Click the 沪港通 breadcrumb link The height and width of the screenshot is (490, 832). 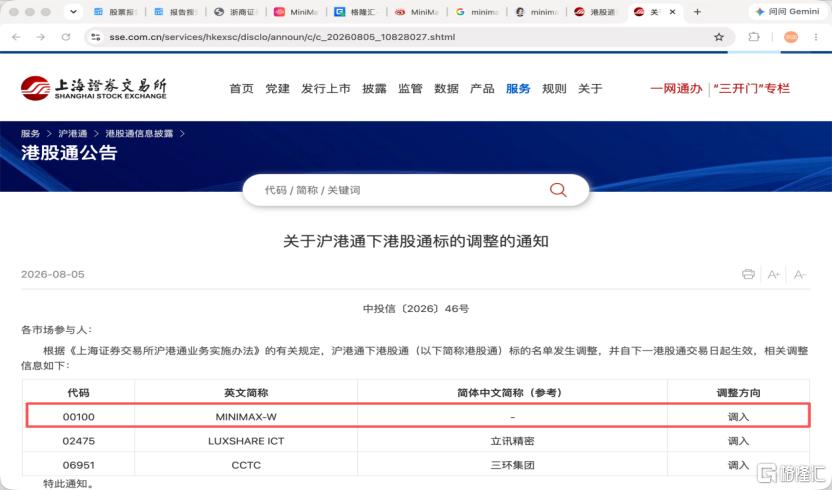click(x=73, y=133)
